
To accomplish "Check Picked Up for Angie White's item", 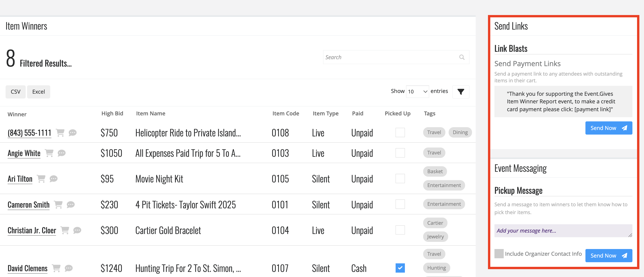I will point(400,153).
